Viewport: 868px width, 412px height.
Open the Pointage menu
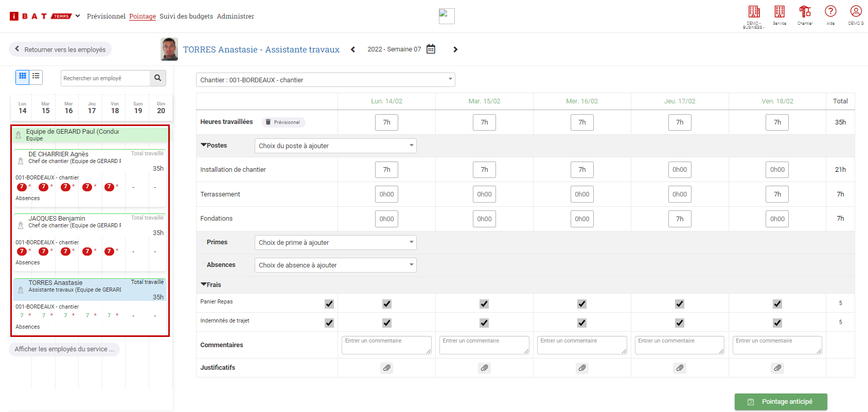143,16
